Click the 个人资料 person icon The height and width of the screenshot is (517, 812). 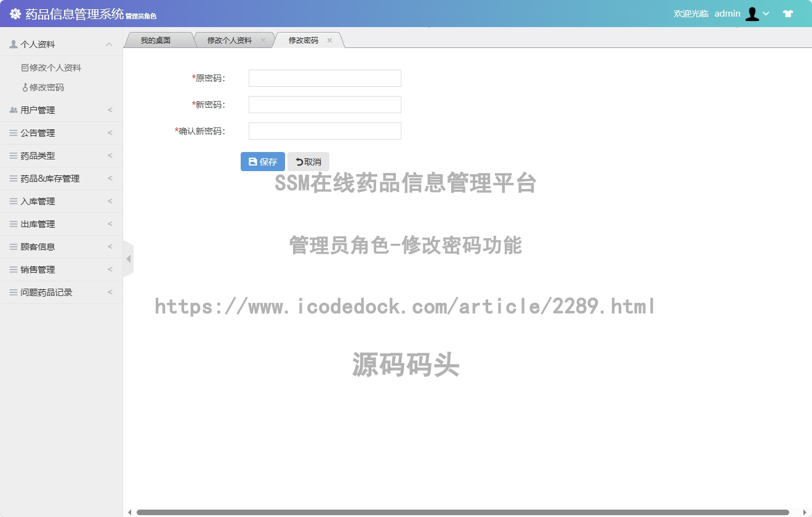tap(14, 44)
